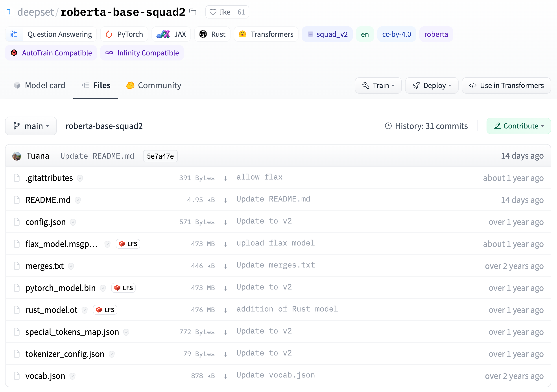557x392 pixels.
Task: Download pytorch_model.bin via the arrow icon
Action: [x=225, y=288]
